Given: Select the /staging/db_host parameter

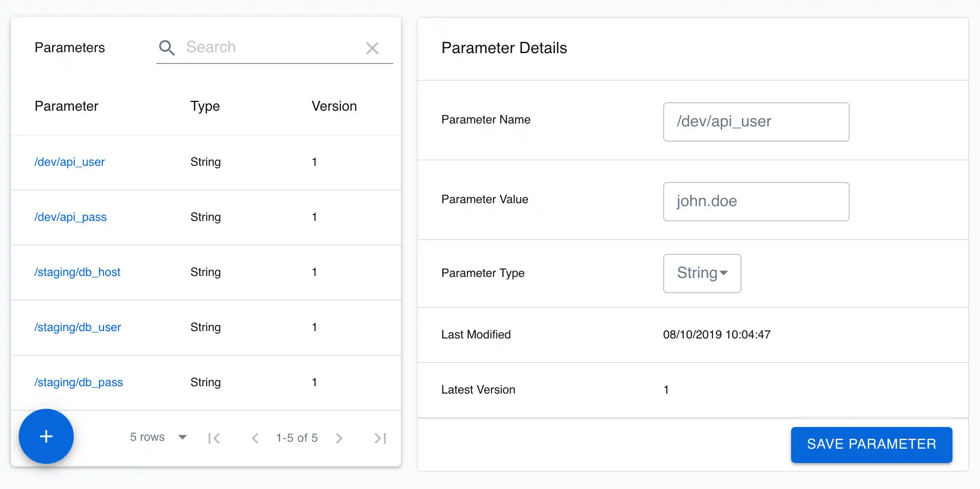Looking at the screenshot, I should (77, 272).
